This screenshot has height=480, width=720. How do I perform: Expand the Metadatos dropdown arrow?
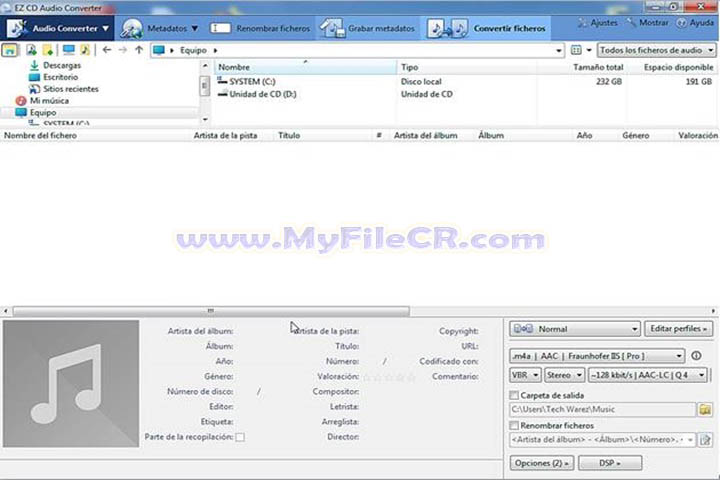195,28
